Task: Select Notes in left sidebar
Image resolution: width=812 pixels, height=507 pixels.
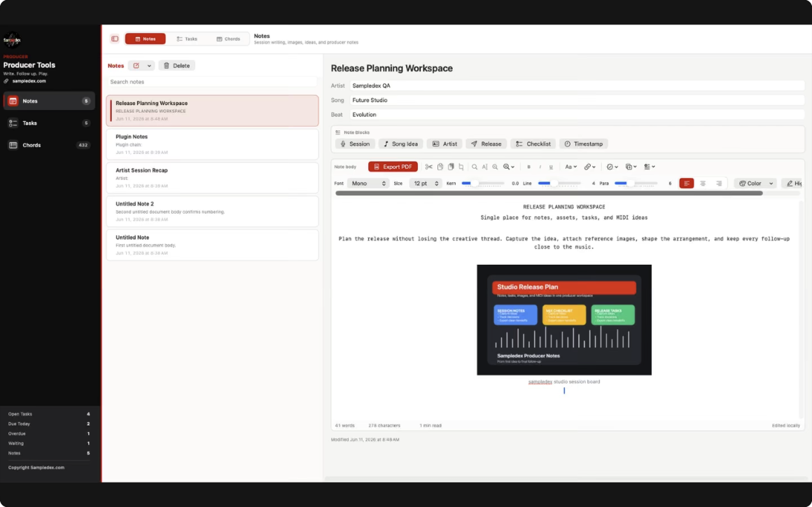Action: point(49,101)
